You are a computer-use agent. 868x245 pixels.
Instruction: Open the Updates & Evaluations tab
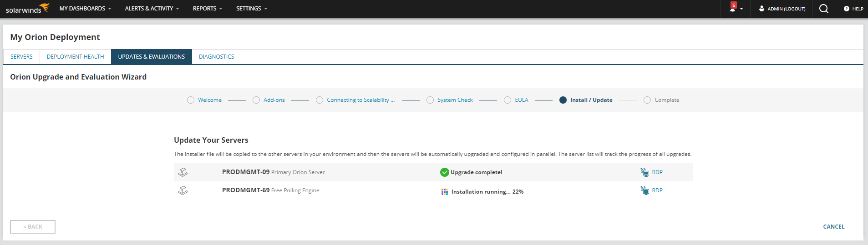click(152, 57)
